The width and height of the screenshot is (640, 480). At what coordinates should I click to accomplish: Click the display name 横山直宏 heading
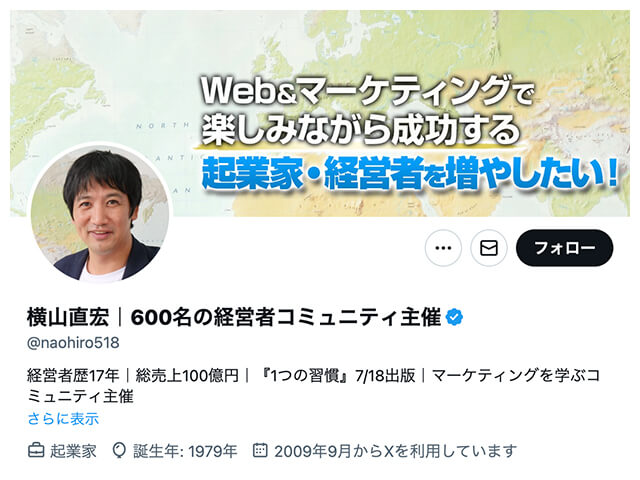[x=68, y=317]
